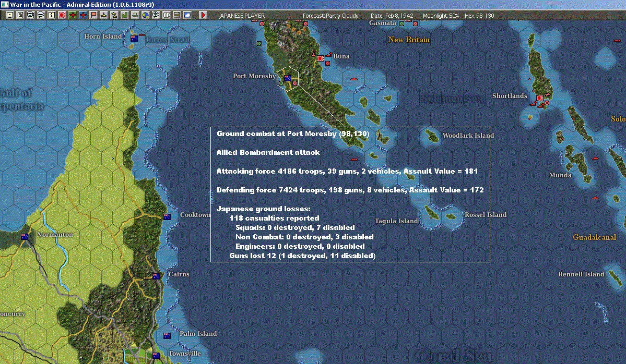Click 'Allied Bombardment attack' line in report

(x=268, y=152)
